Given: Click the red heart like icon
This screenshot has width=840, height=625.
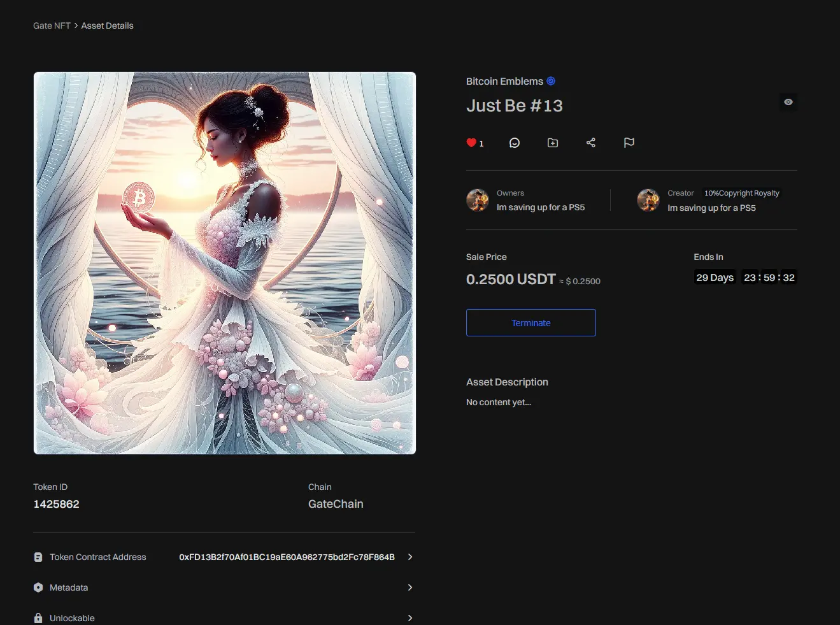Looking at the screenshot, I should click(x=471, y=143).
